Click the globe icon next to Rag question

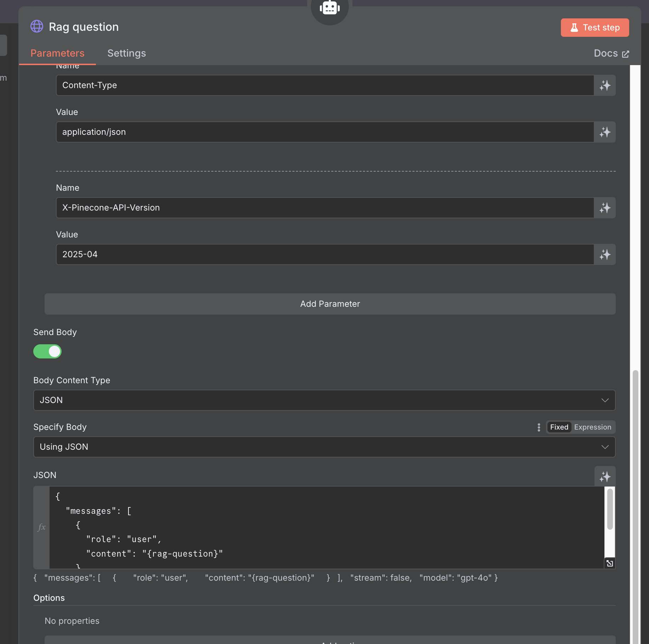[37, 27]
